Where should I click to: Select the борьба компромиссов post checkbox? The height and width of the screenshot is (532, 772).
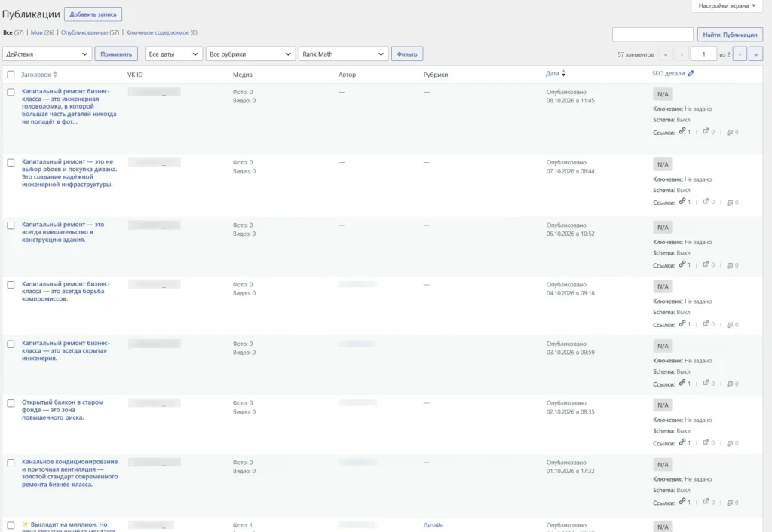click(11, 284)
